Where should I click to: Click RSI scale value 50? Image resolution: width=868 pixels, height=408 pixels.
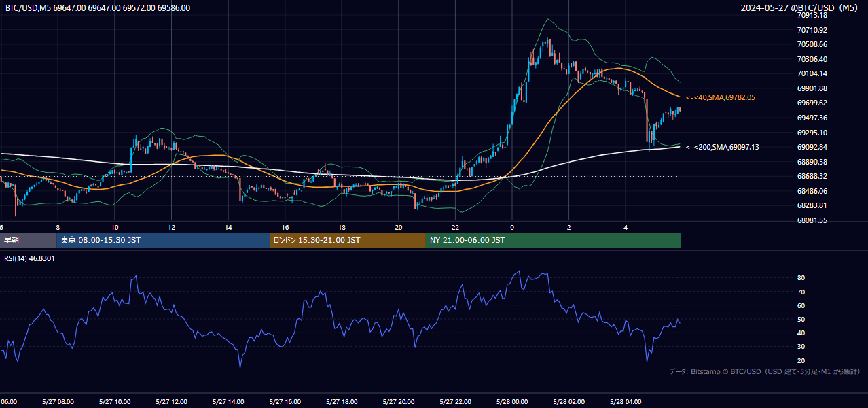tap(801, 319)
